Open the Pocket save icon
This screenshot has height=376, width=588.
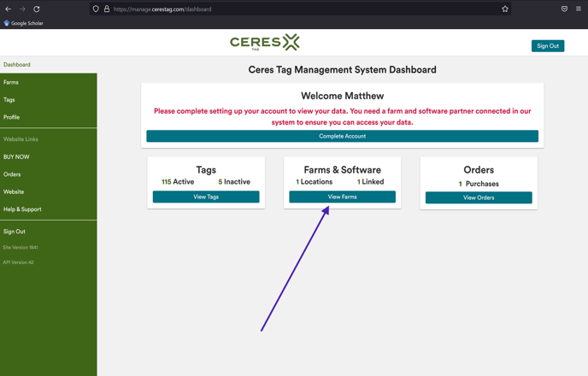[x=564, y=9]
